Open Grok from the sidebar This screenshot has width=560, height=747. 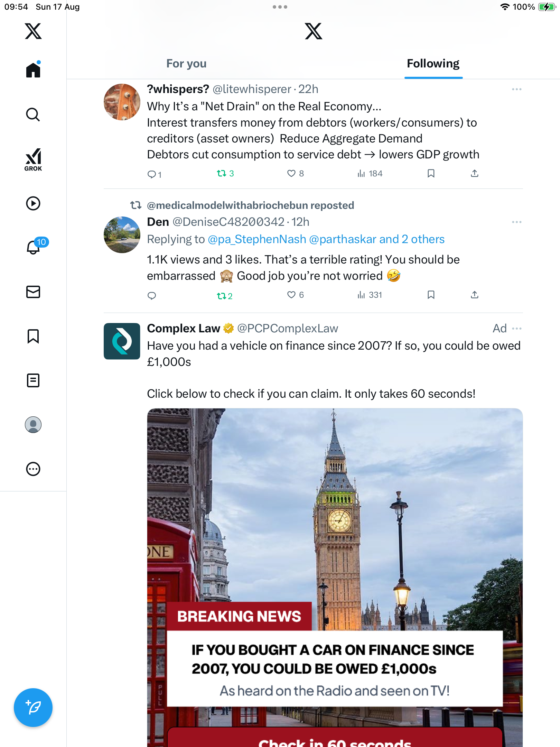point(33,159)
